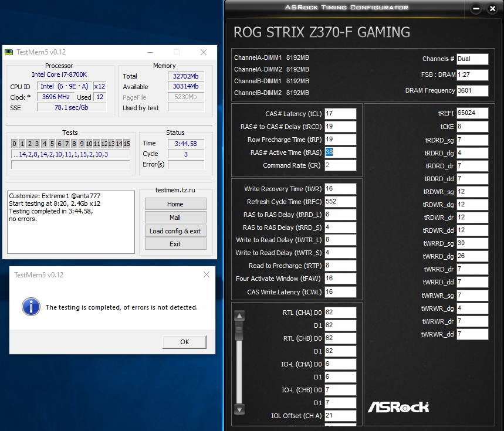The width and height of the screenshot is (504, 431).
Task: Click the Row Precharge Time (tRP) field
Action: (340, 140)
